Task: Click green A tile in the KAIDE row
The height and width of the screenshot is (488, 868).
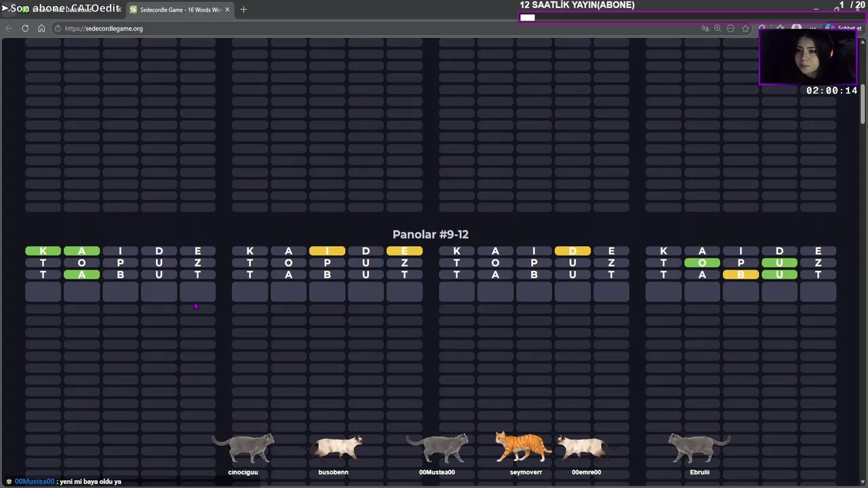Action: (81, 251)
